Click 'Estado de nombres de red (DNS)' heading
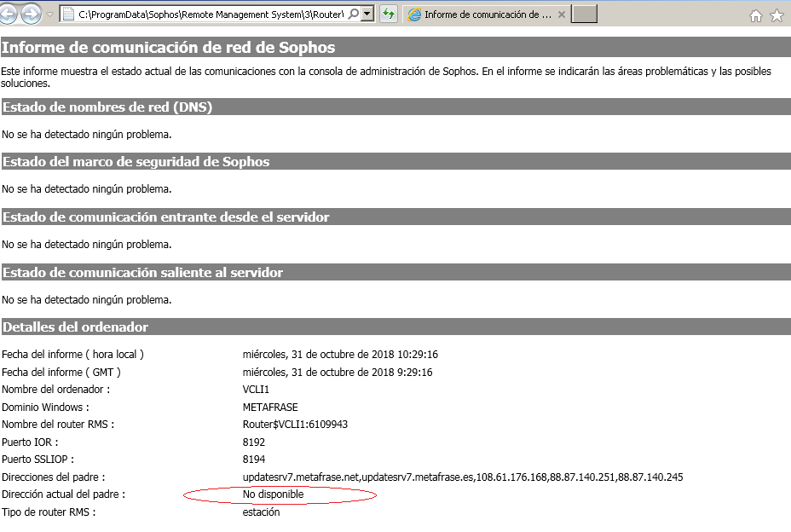791x532 pixels. [x=107, y=107]
